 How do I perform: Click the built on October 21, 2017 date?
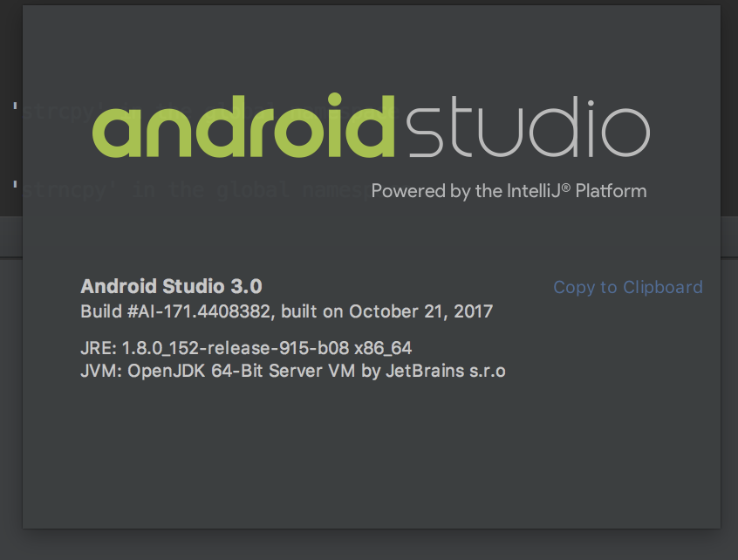pos(387,311)
